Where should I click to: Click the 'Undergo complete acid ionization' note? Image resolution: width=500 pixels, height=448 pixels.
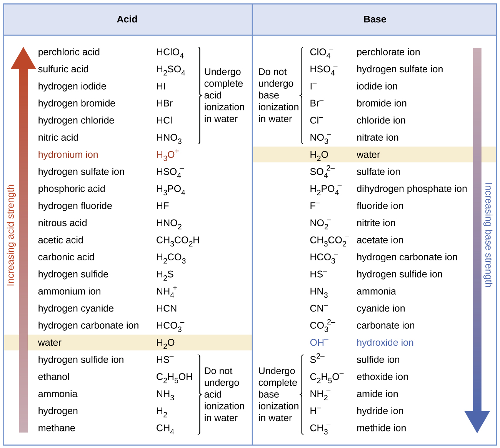(x=224, y=95)
